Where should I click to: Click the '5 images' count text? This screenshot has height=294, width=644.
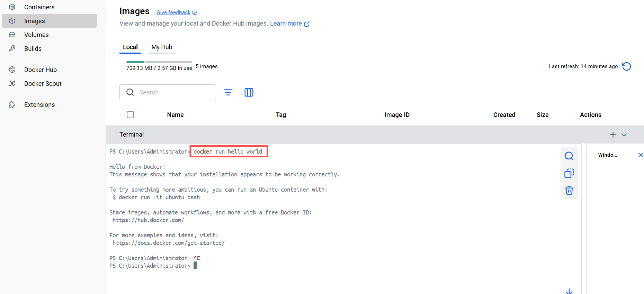[x=207, y=66]
